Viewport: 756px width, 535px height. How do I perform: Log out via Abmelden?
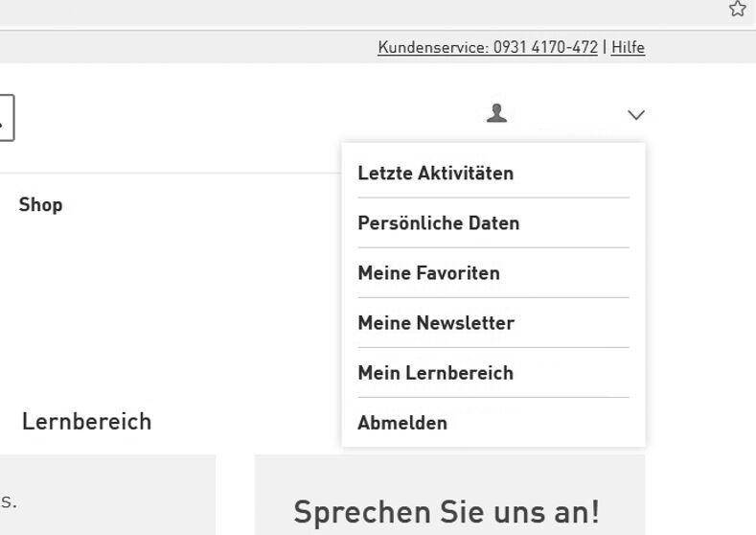click(x=402, y=423)
